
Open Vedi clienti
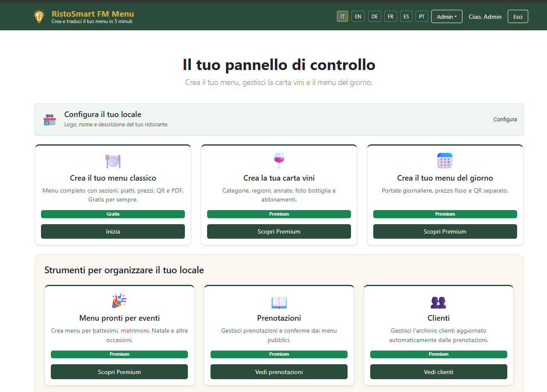(439, 372)
